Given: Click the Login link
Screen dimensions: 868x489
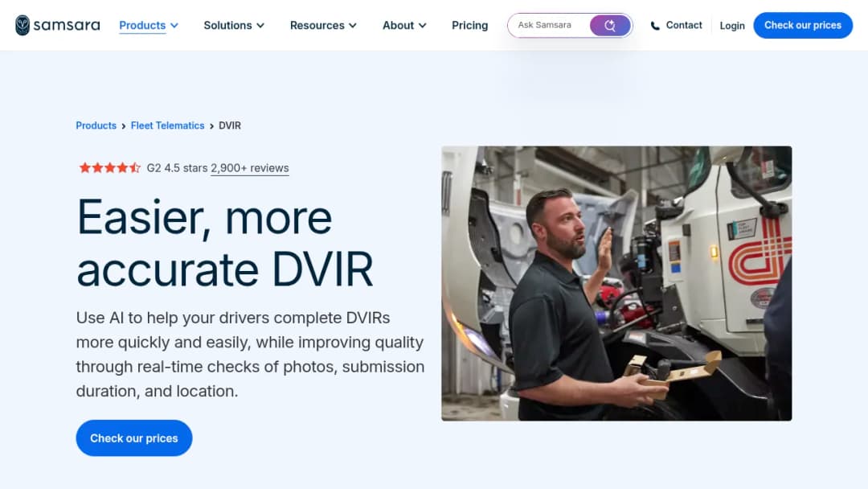Looking at the screenshot, I should [x=732, y=26].
